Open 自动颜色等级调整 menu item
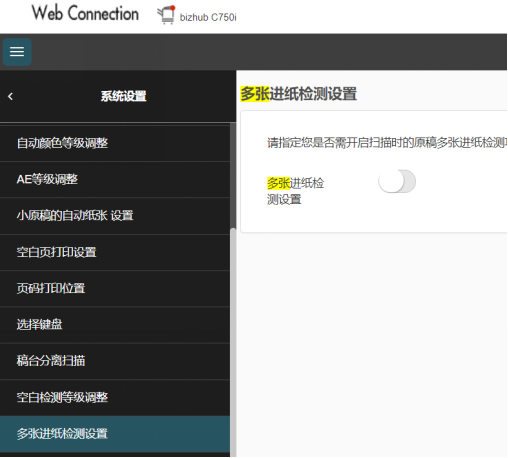The height and width of the screenshot is (458, 508). coord(115,143)
